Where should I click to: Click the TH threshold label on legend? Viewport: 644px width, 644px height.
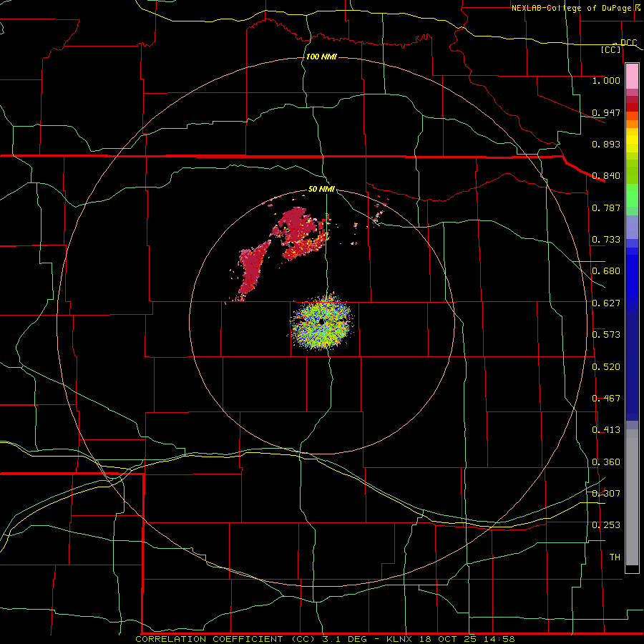[615, 557]
